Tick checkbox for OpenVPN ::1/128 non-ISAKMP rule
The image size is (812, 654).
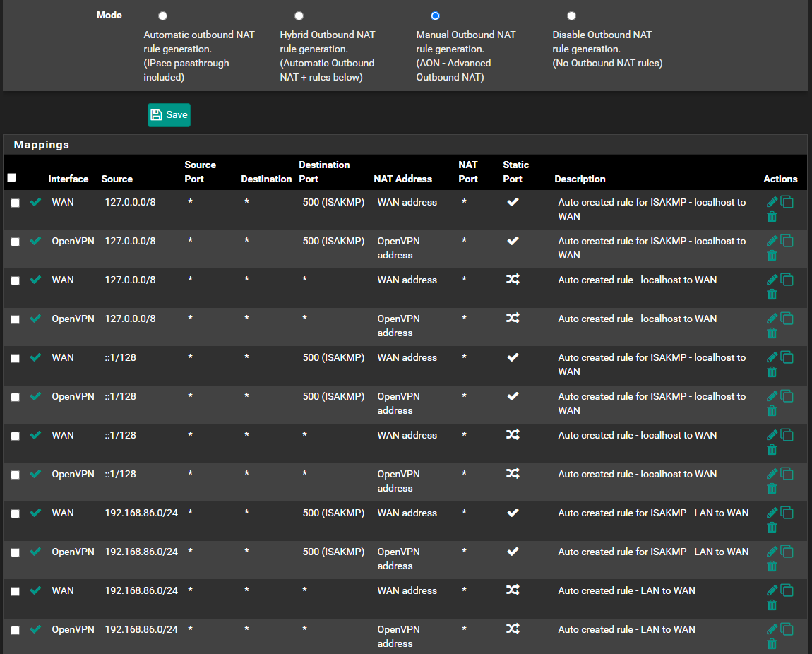(16, 475)
